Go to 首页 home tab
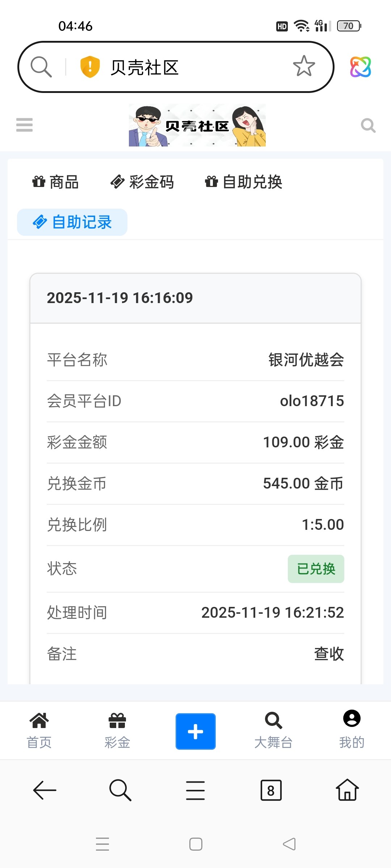Viewport: 391px width, 868px height. pyautogui.click(x=39, y=731)
